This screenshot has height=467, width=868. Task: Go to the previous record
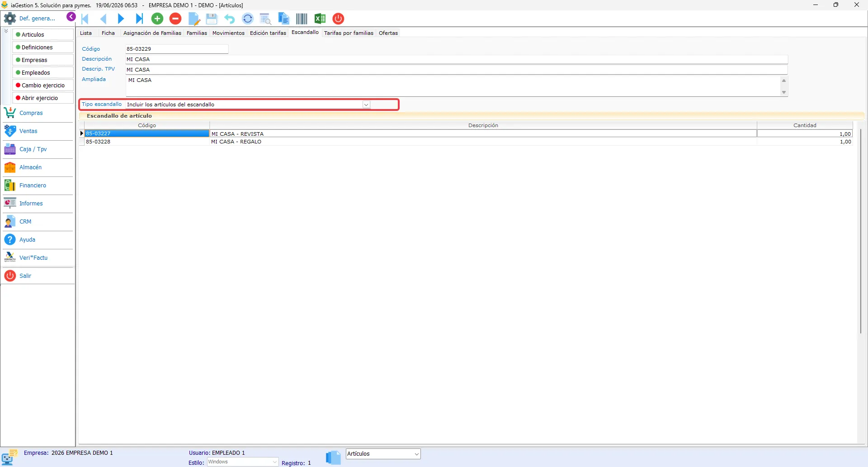pyautogui.click(x=103, y=19)
